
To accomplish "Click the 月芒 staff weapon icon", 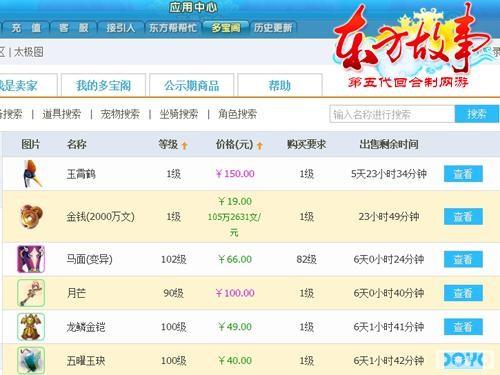I will point(31,293).
